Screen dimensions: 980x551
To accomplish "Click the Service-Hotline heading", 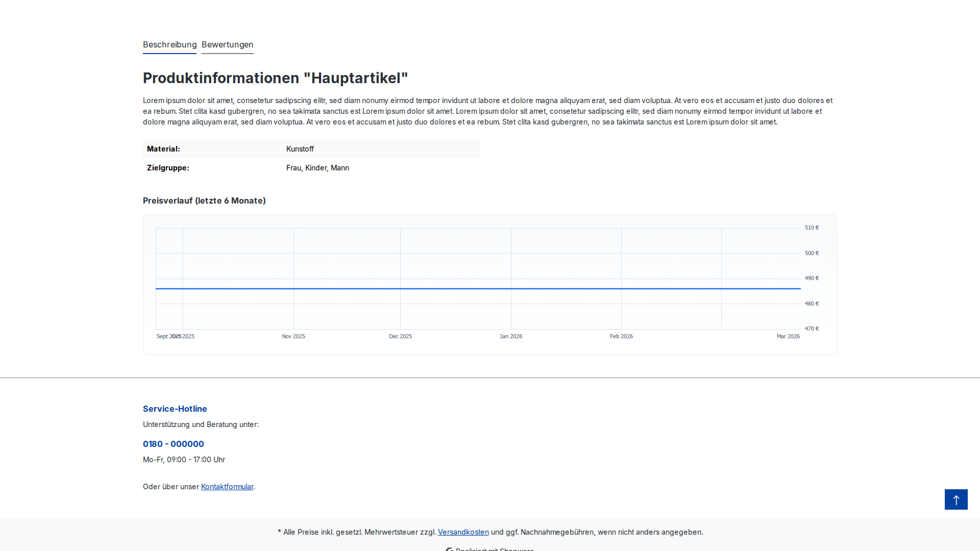I will point(175,409).
